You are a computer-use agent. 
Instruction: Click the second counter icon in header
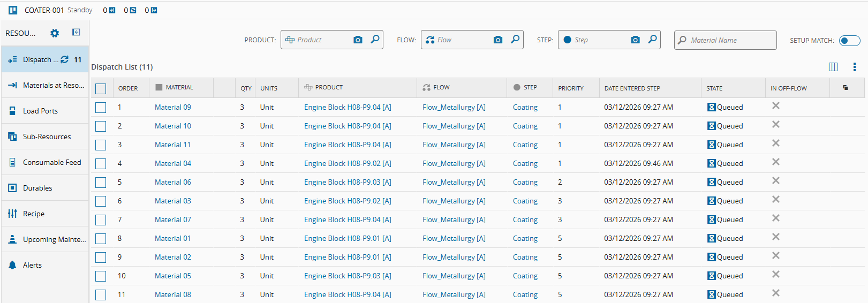(133, 10)
